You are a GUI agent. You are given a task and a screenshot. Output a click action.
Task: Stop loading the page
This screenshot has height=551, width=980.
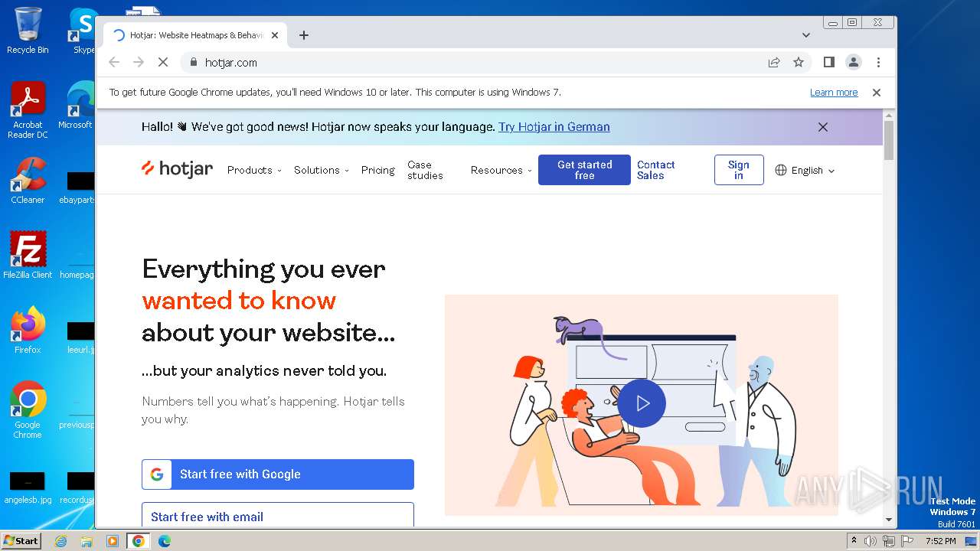[163, 62]
